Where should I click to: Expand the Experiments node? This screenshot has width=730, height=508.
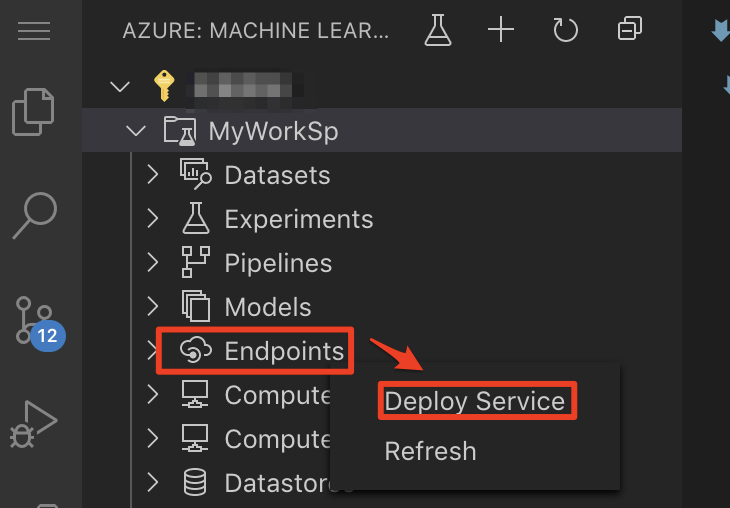point(152,218)
